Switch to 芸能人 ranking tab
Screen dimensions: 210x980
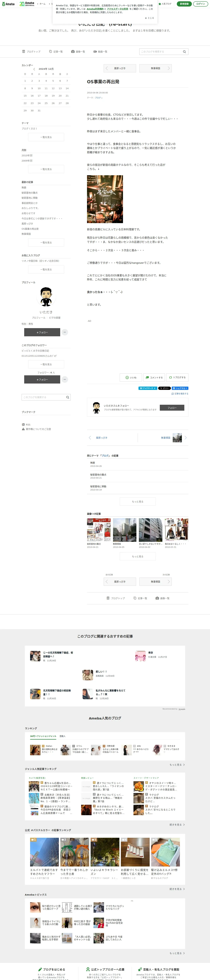(x=62, y=736)
